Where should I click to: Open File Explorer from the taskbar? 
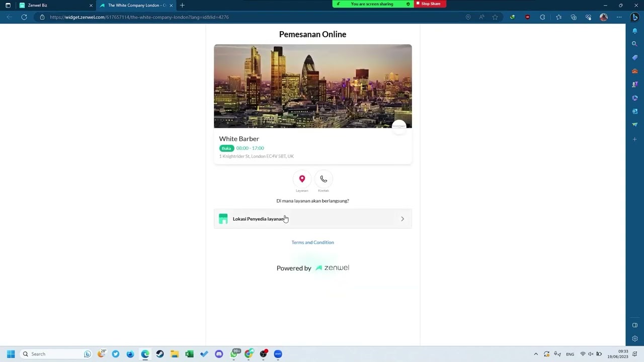click(175, 354)
